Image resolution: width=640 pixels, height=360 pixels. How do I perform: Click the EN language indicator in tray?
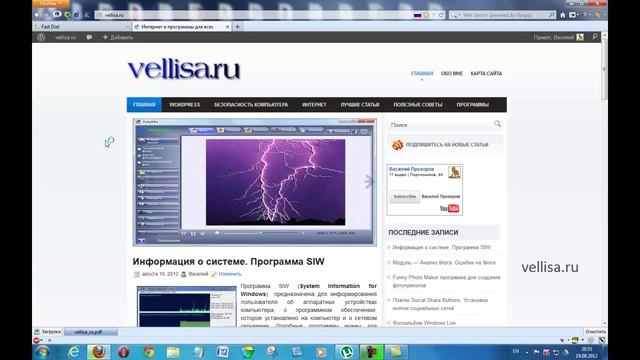[x=516, y=351]
